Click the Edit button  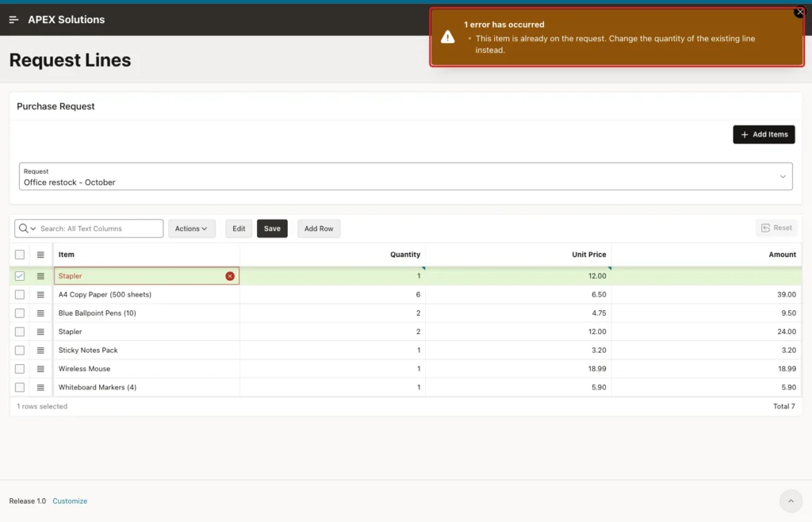click(x=239, y=228)
